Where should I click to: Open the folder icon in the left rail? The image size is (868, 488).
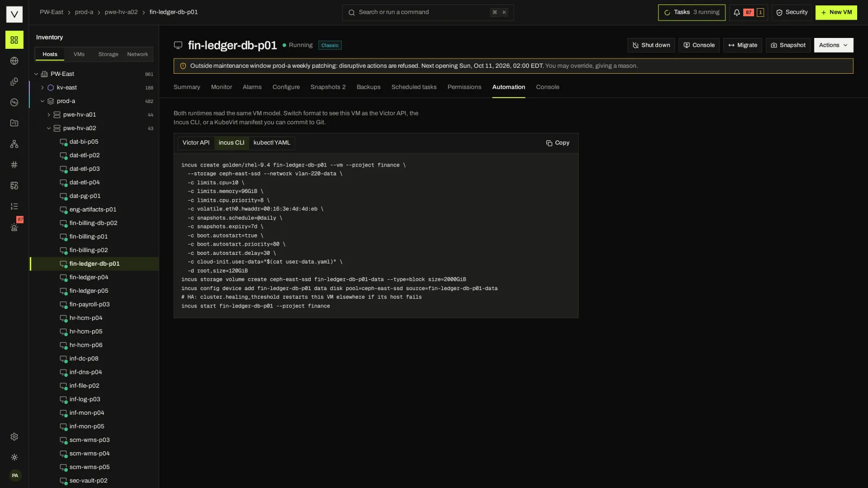(x=14, y=123)
